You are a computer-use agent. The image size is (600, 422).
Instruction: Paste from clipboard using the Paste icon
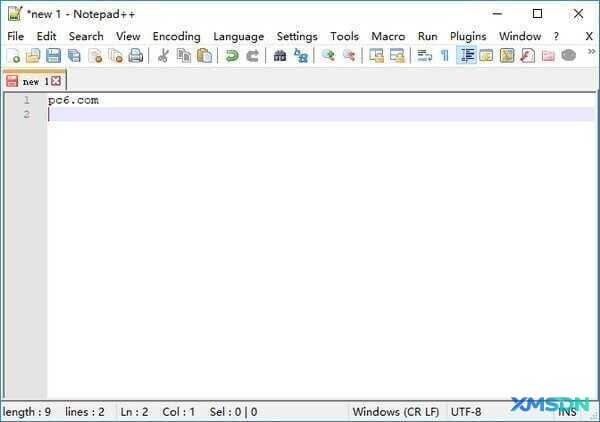[x=204, y=56]
